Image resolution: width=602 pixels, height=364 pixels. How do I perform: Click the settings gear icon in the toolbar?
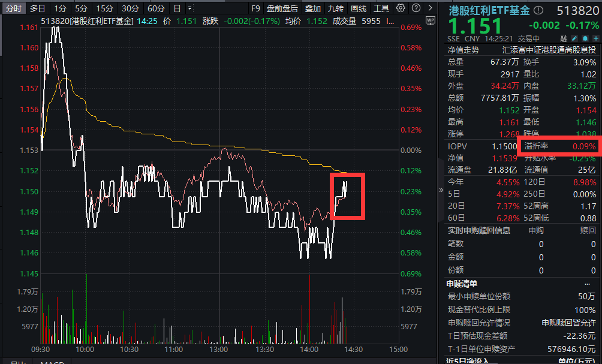coord(401,8)
